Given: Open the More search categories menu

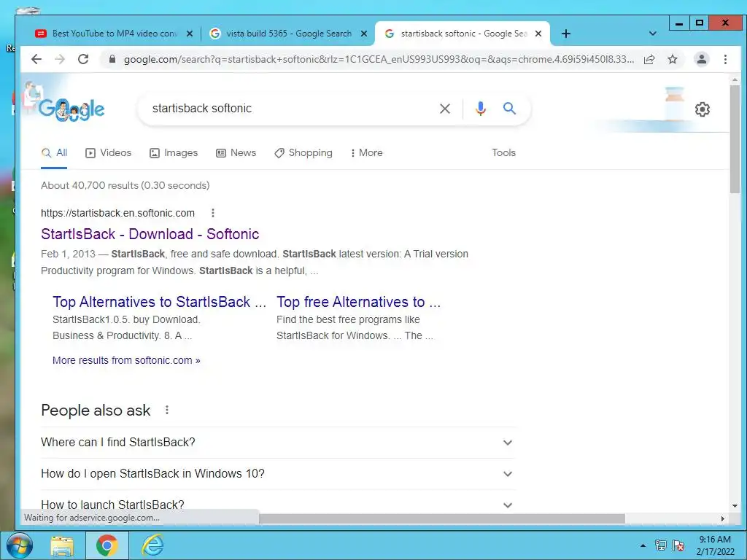Looking at the screenshot, I should [x=366, y=153].
